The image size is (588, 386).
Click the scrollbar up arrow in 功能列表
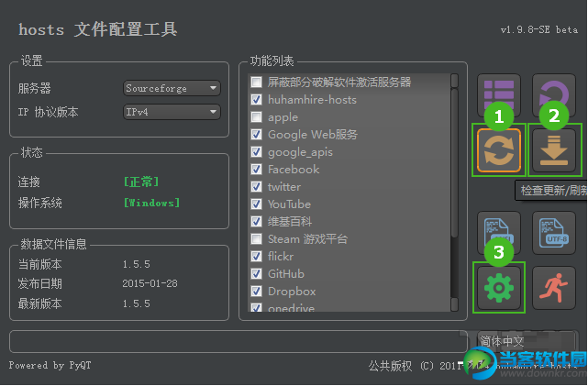[x=454, y=80]
